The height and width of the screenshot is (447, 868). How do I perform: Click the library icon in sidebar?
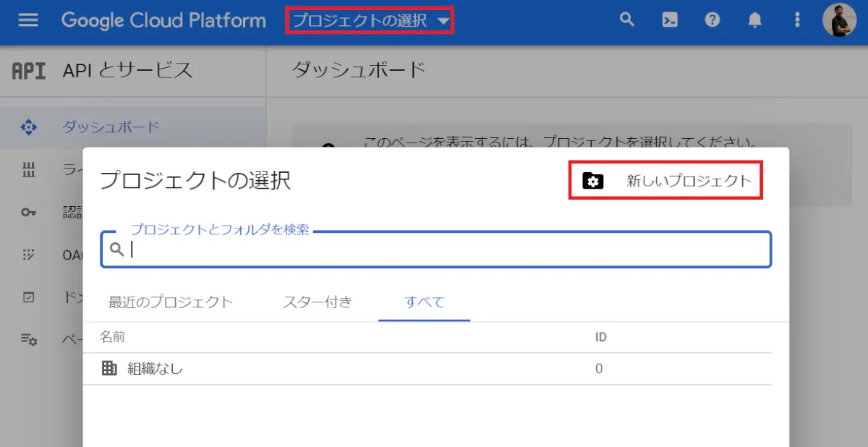pos(28,170)
